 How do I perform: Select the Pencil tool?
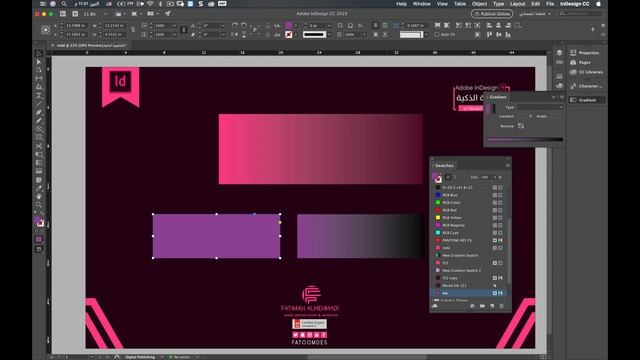(x=39, y=121)
